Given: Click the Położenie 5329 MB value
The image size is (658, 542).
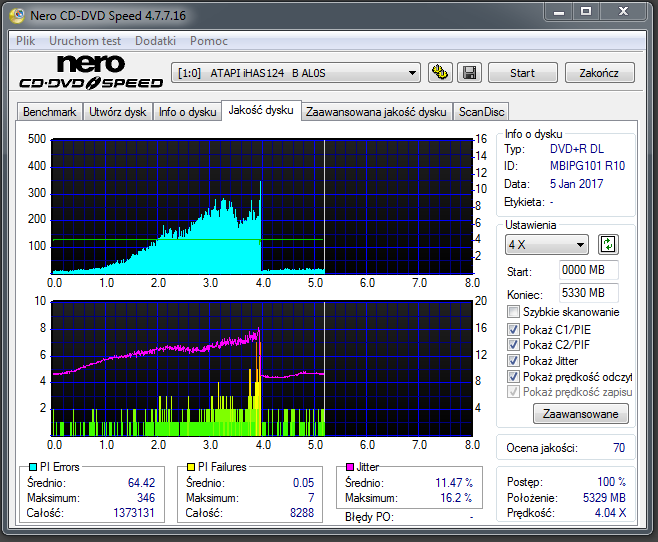Looking at the screenshot, I should (x=604, y=498).
